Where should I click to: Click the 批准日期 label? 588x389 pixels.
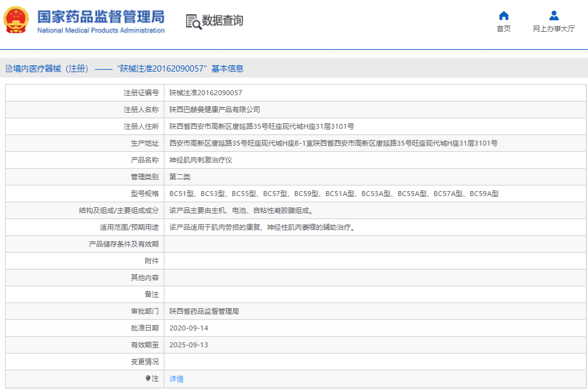pos(145,328)
